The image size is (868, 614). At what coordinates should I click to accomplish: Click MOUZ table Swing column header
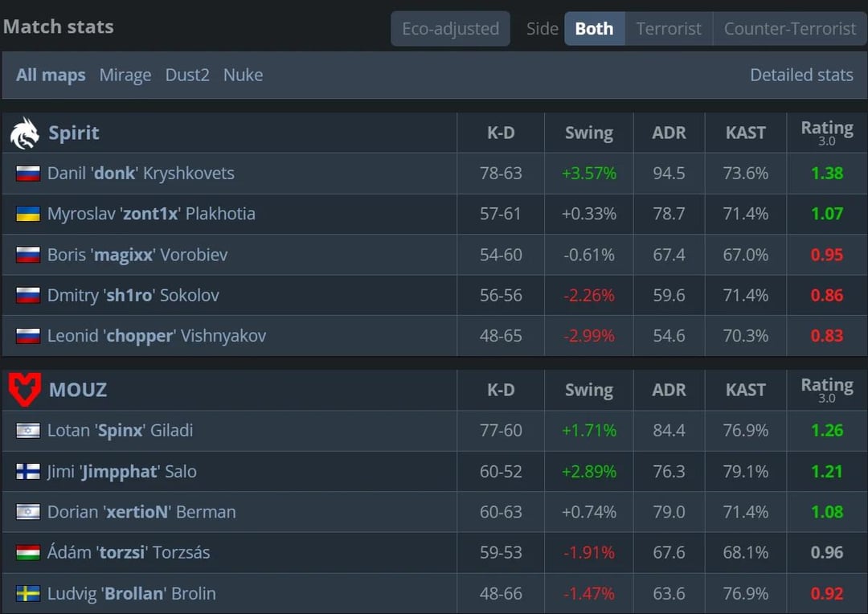pyautogui.click(x=588, y=391)
